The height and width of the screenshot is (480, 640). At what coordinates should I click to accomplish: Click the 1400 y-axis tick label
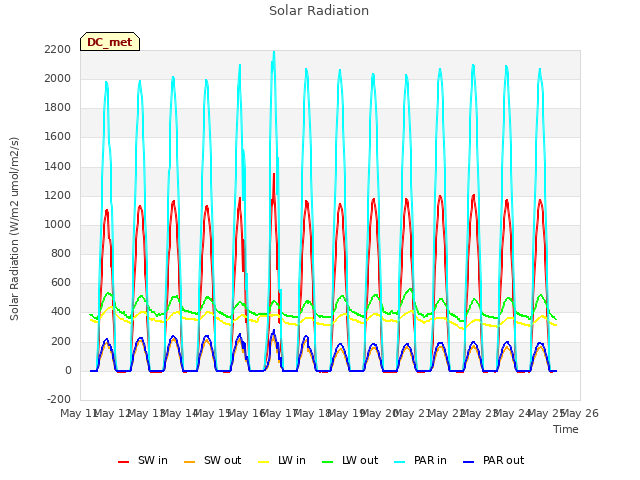58,166
